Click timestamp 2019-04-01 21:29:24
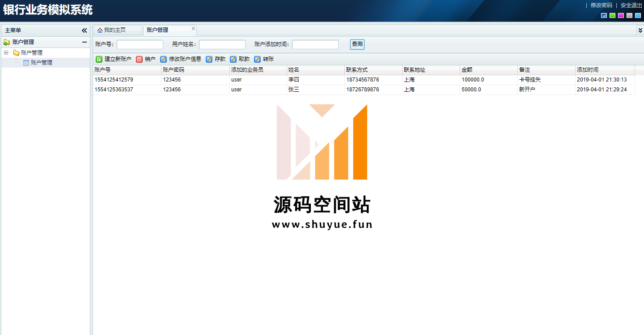 [602, 90]
